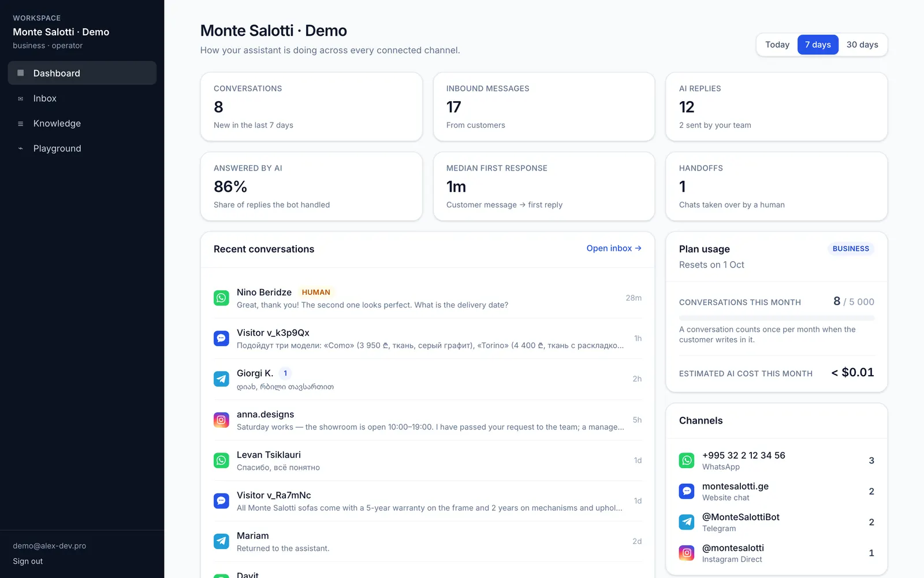Screen dimensions: 924x578
Task: Click chat icon beside Visitor v_Ra7mNc
Action: click(221, 501)
